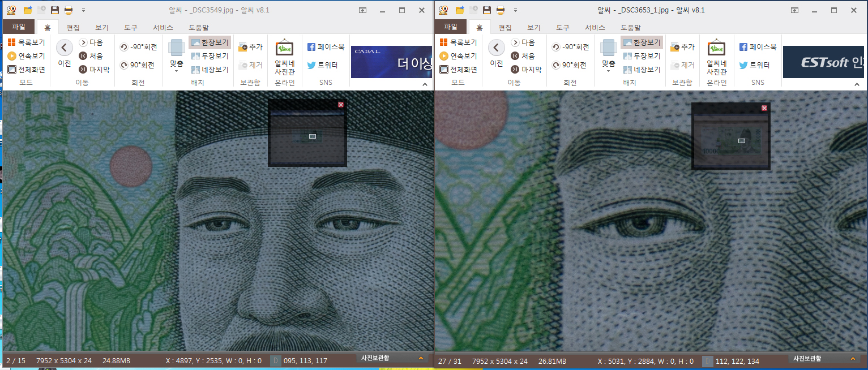Viewport: 868px width, 370px height.
Task: Rotate 90°회전 in the _DSC3653_1.jpg window
Action: (x=570, y=66)
